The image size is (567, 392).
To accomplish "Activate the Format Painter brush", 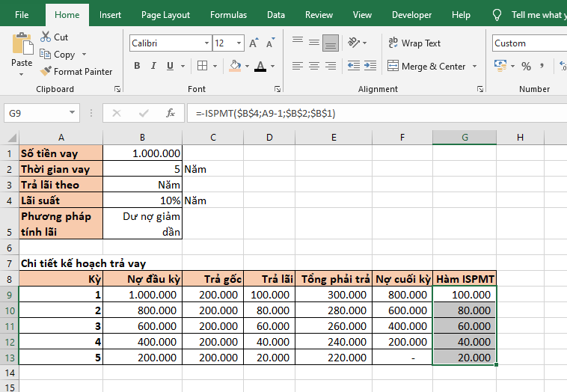I will (76, 72).
